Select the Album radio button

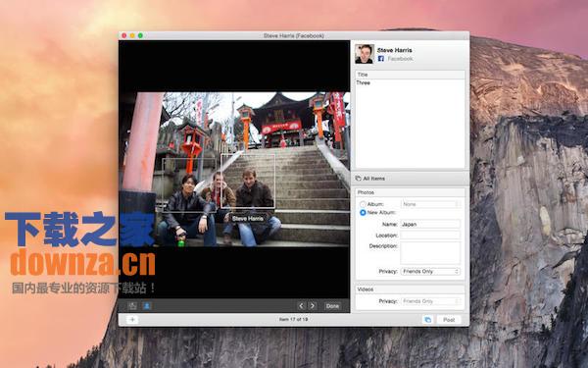coord(363,204)
